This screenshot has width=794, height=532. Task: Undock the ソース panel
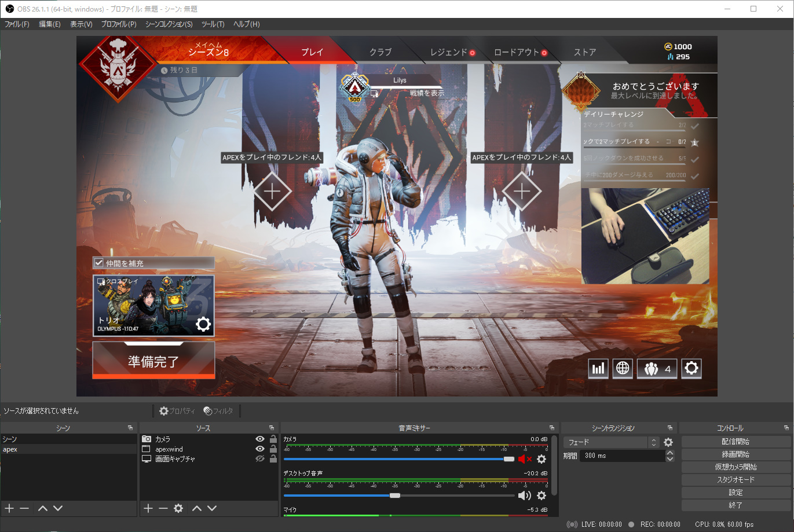272,428
